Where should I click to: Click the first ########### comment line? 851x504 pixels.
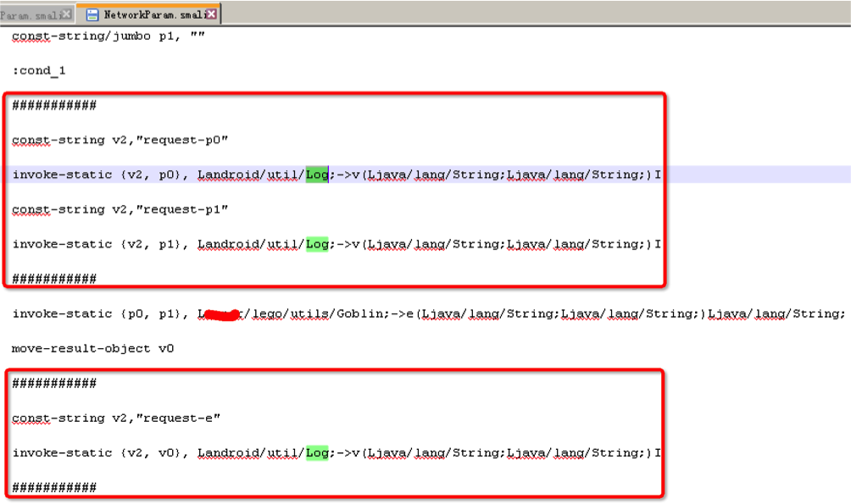(x=54, y=105)
